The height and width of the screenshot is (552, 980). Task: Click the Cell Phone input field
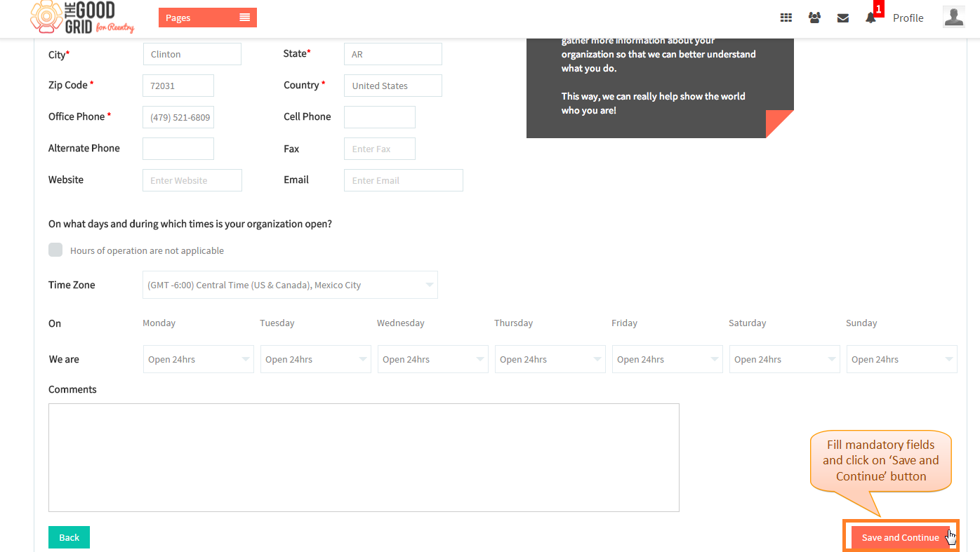click(x=380, y=117)
